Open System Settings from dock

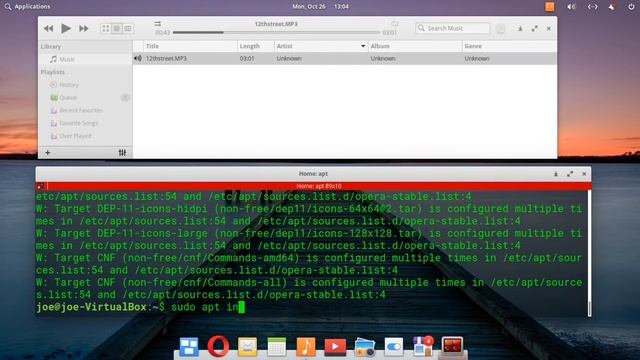394,347
